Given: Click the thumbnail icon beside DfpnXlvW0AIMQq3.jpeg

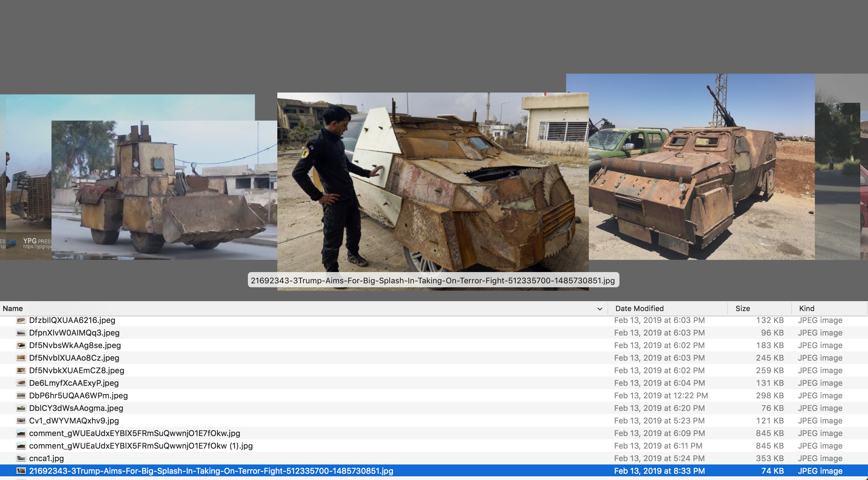Looking at the screenshot, I should pyautogui.click(x=21, y=333).
